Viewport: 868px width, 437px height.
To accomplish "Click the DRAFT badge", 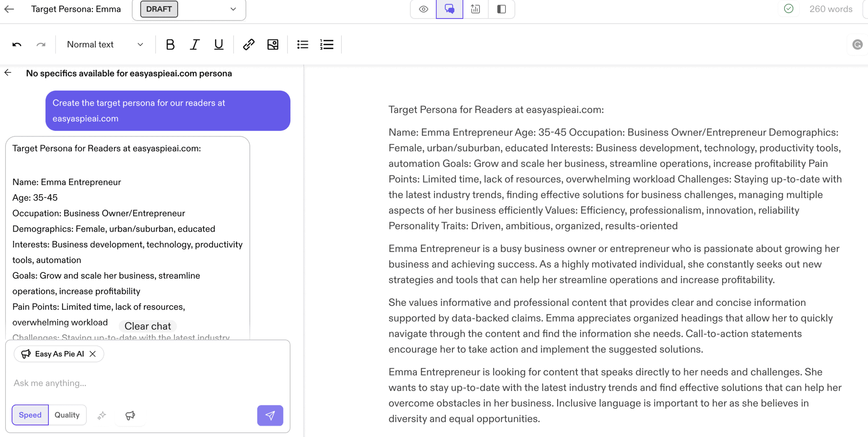I will [159, 9].
